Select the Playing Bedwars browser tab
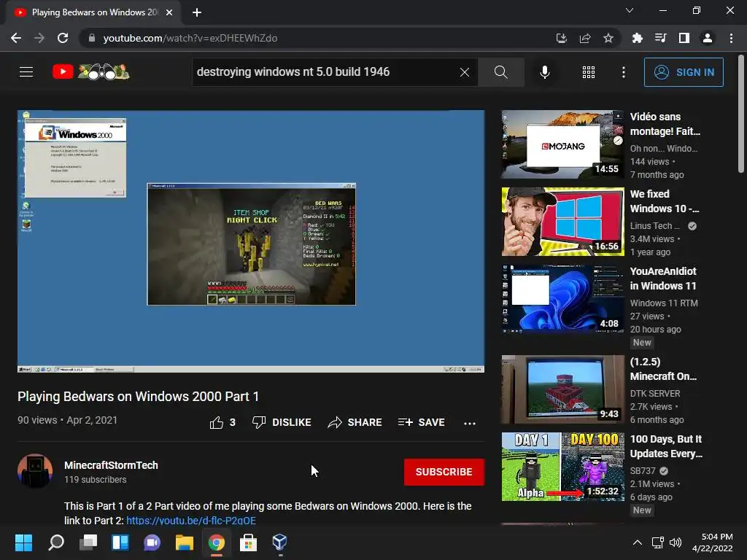Image resolution: width=747 pixels, height=560 pixels. (x=93, y=12)
